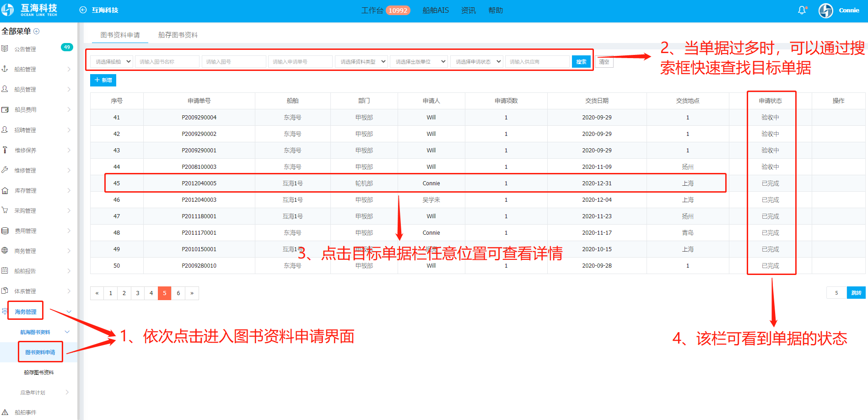Click the plus icon next to 全部菜单

click(x=37, y=31)
